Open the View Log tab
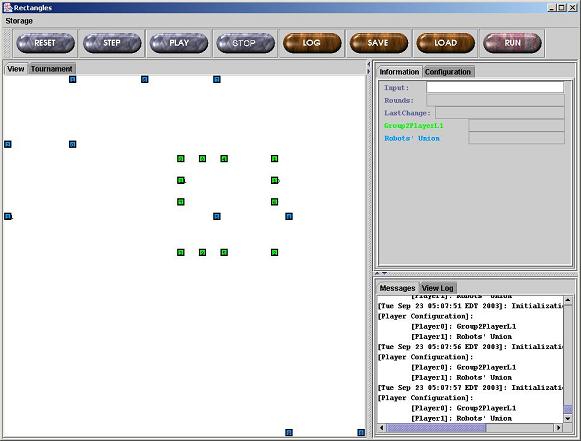 (x=438, y=288)
